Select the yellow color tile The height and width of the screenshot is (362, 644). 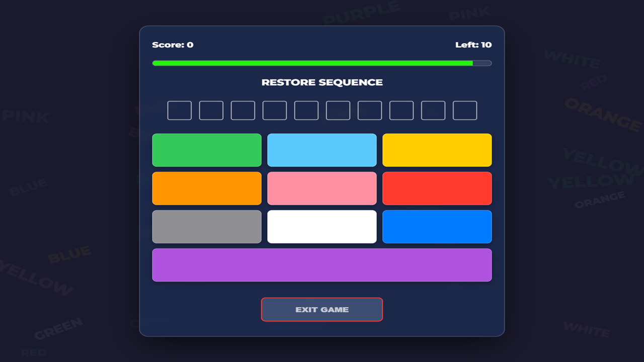coord(437,150)
